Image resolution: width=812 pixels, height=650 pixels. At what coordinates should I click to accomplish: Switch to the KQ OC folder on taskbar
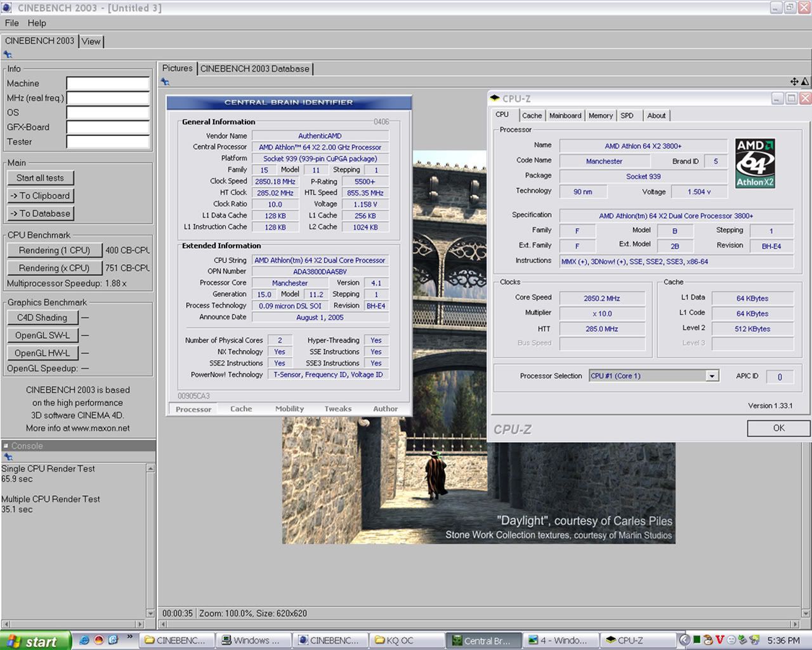click(406, 640)
